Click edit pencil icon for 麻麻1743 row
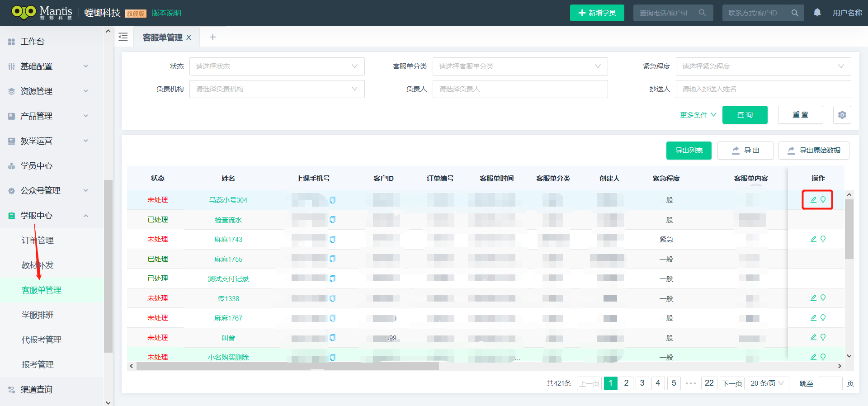 (x=813, y=239)
